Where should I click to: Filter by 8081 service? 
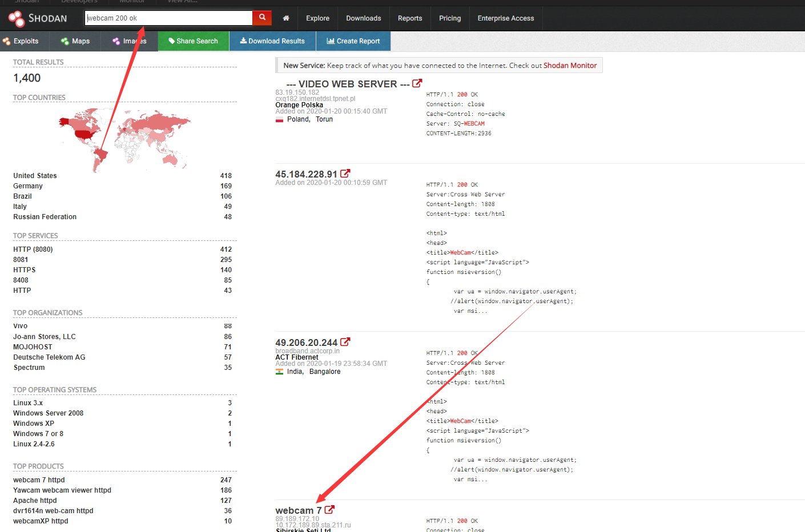(21, 260)
